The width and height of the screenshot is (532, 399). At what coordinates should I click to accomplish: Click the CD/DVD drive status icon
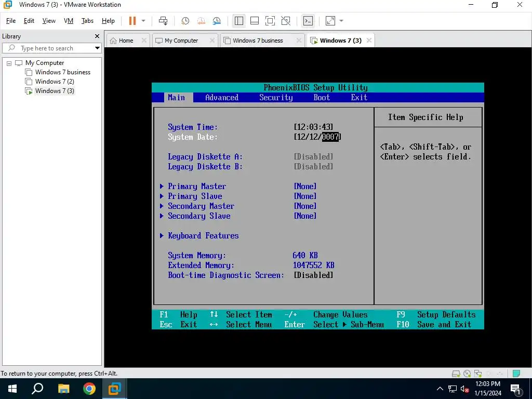pyautogui.click(x=467, y=374)
